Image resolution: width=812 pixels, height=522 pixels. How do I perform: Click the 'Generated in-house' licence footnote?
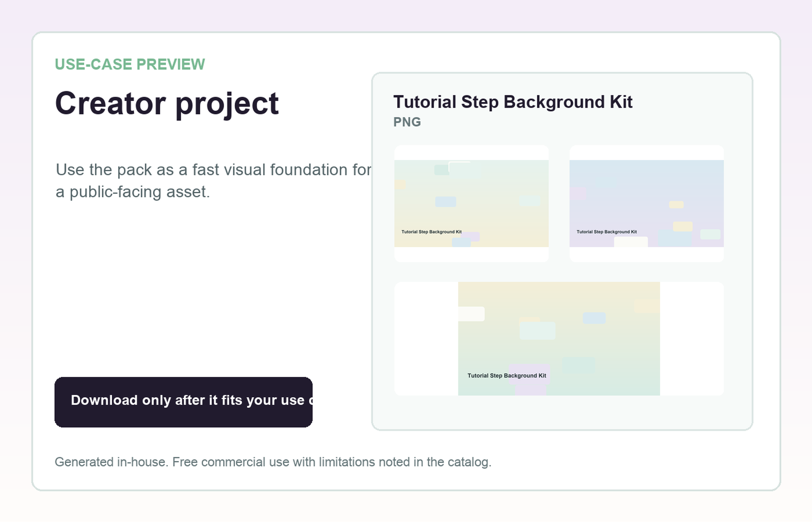(x=273, y=462)
